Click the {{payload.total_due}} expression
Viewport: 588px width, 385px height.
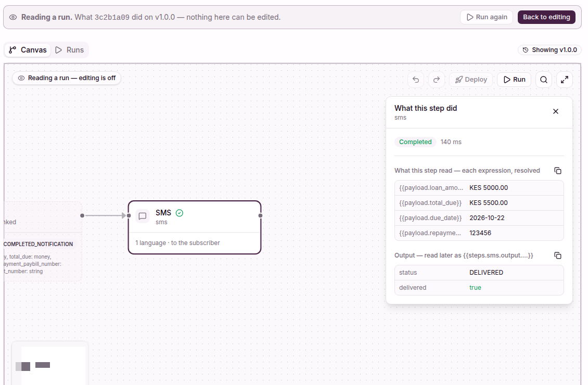[430, 203]
